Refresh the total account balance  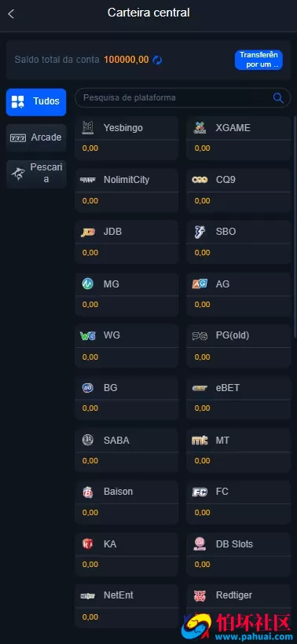(x=157, y=60)
